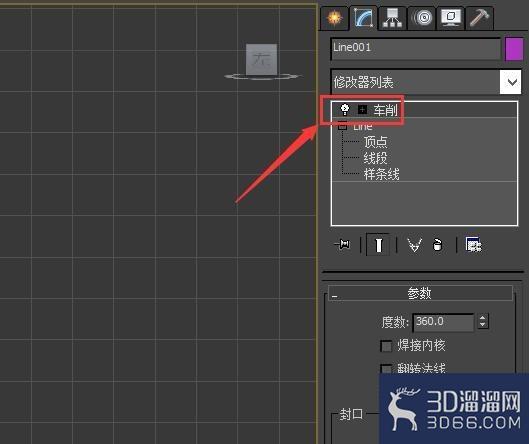Select the 线段 sub-object level

pos(375,158)
